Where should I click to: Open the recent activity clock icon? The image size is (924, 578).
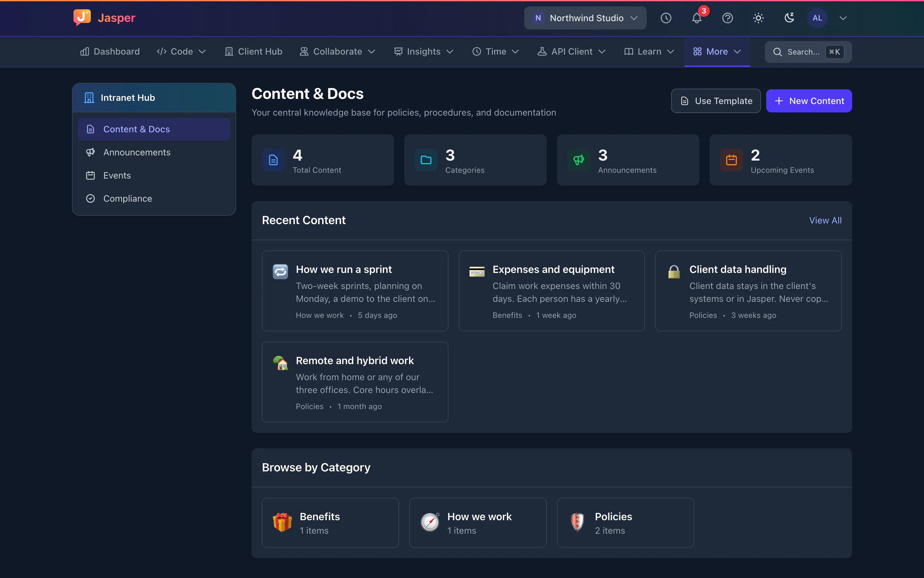[x=666, y=18]
